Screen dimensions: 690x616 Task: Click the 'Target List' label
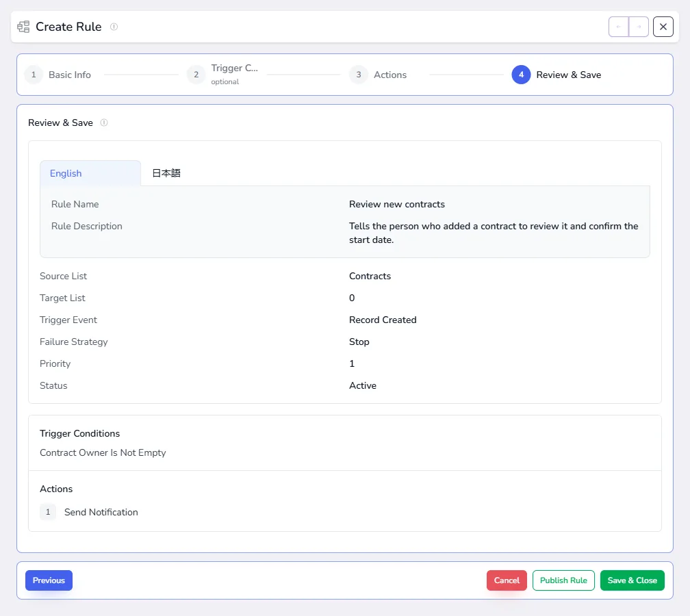pyautogui.click(x=62, y=298)
